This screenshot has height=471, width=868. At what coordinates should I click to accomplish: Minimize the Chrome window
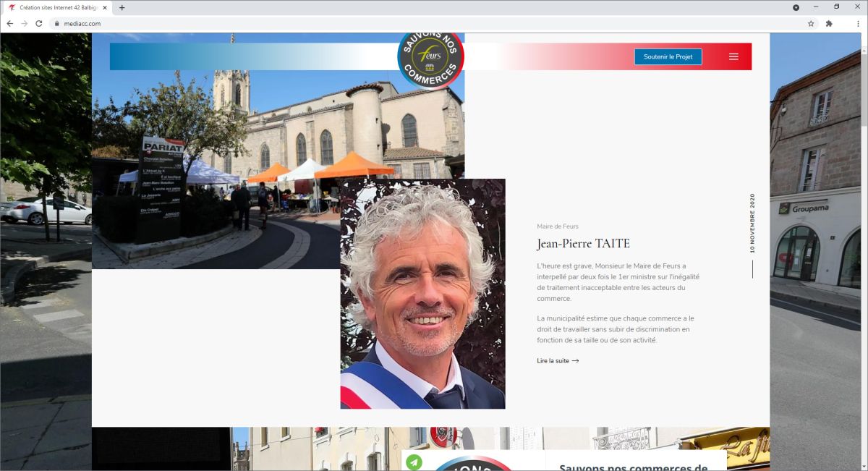pos(816,7)
